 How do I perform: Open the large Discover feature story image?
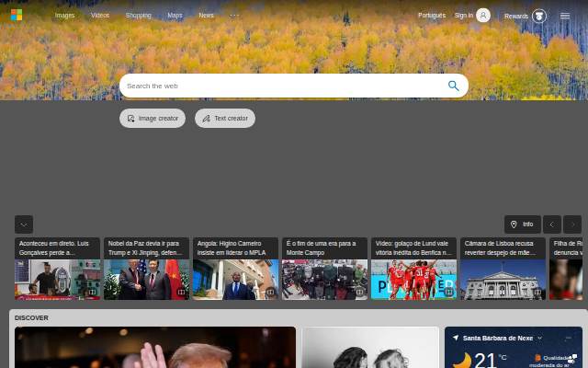(x=155, y=348)
